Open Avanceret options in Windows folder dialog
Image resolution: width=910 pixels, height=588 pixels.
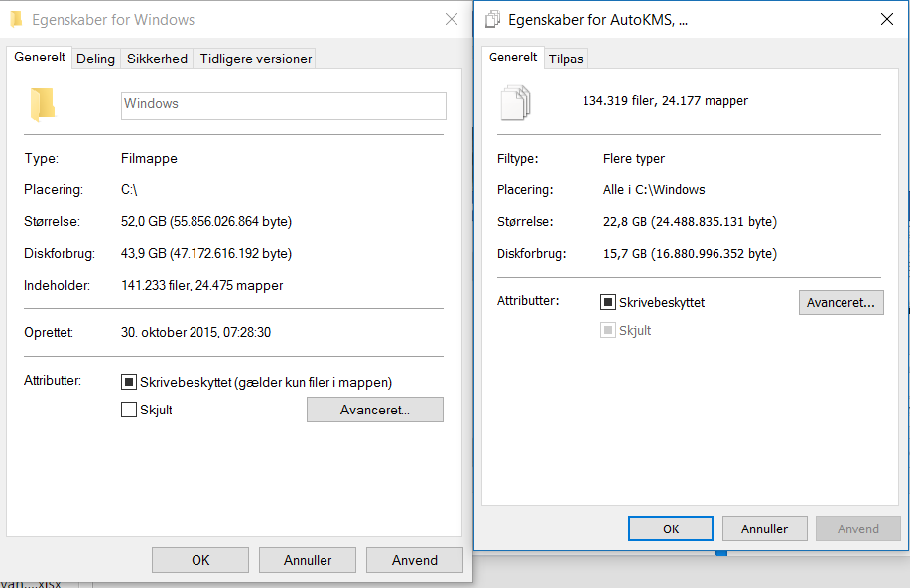(x=375, y=410)
